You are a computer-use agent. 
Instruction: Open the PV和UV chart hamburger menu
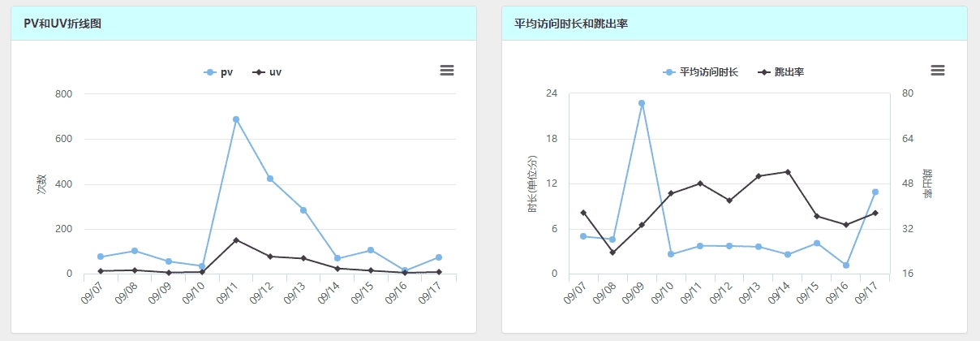[447, 71]
